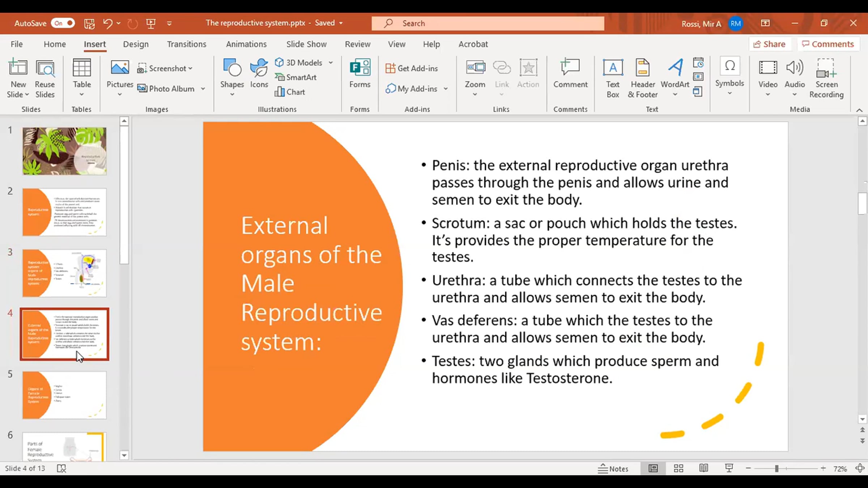Screen dimensions: 868x488
Task: Expand the Screenshot dropdown
Action: [191, 68]
